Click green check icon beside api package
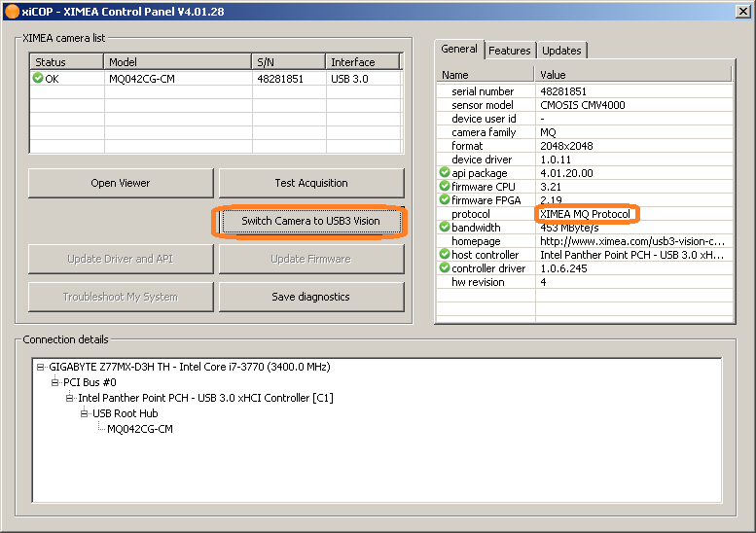Screen dimensions: 756x533 444,172
